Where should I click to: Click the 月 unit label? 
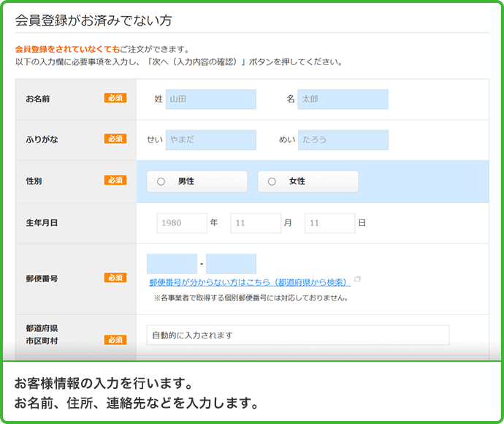coord(288,223)
